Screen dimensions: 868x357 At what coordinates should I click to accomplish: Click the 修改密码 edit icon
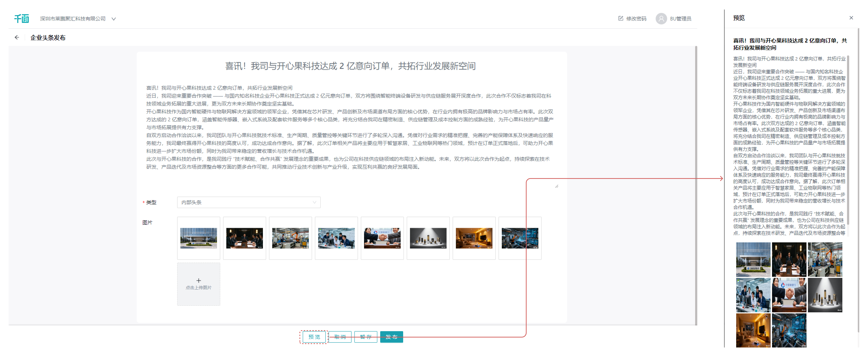(x=621, y=18)
